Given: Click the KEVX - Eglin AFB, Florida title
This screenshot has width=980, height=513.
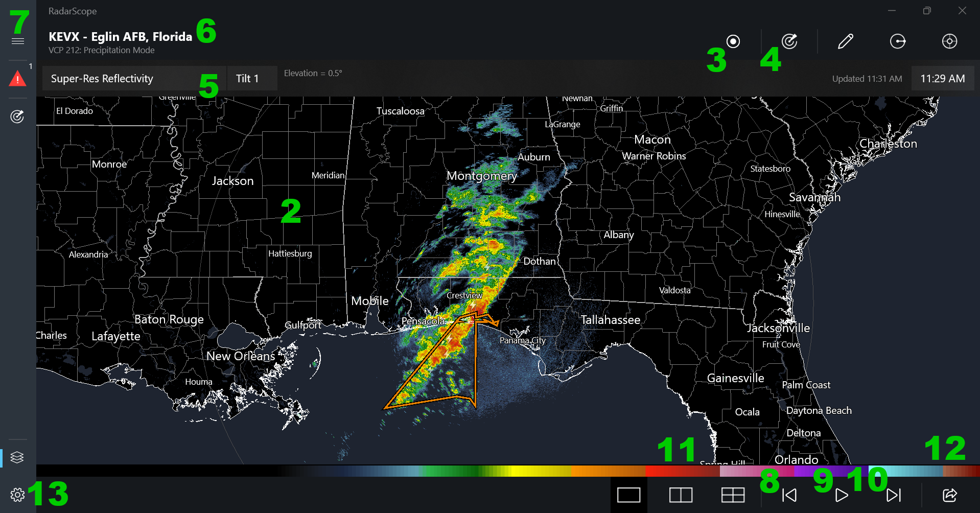Looking at the screenshot, I should point(120,37).
